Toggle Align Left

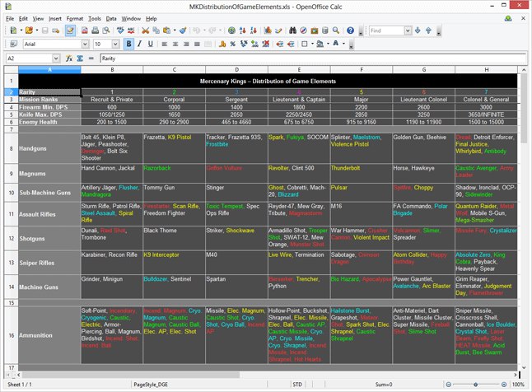pos(165,44)
